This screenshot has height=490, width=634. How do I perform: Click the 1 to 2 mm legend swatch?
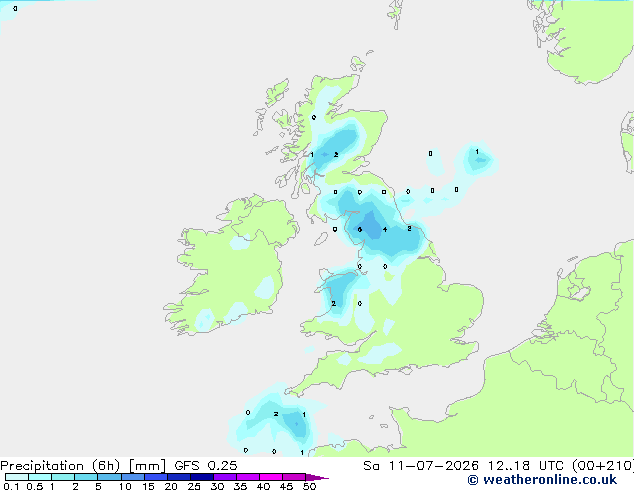[63, 477]
